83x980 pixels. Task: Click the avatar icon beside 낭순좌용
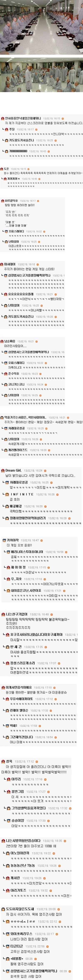coord(2,341)
